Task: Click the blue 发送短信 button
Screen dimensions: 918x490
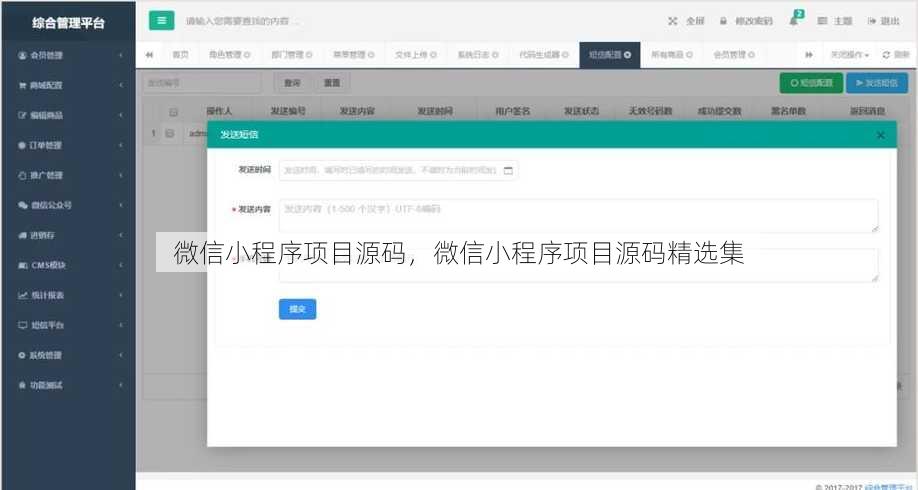Action: (x=876, y=83)
